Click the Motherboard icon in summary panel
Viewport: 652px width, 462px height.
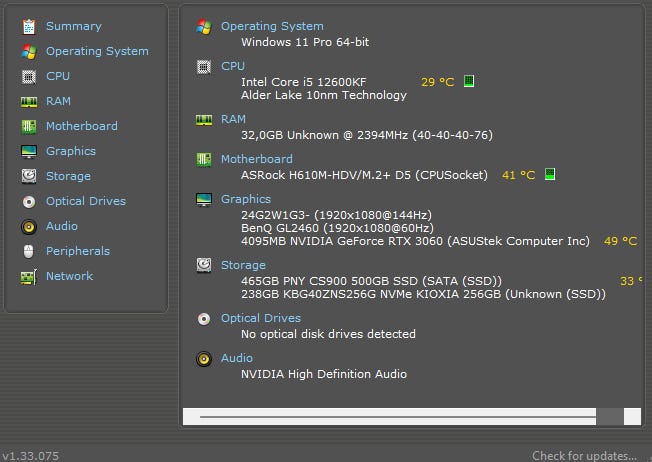point(204,159)
